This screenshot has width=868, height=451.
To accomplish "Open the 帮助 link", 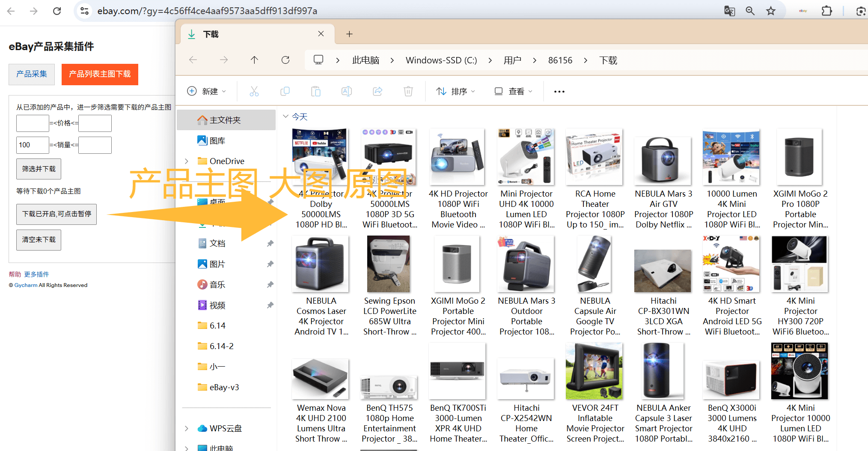I will [x=15, y=274].
